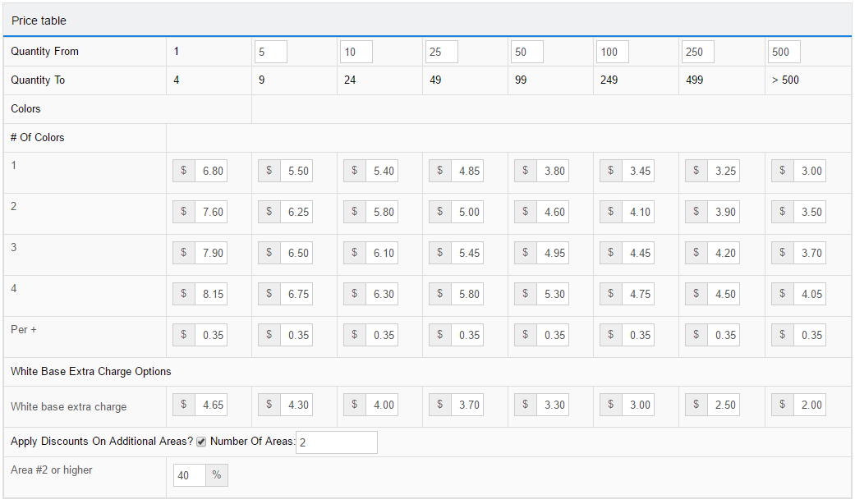This screenshot has height=504, width=855.
Task: Click the Quantity From 500 input box
Action: pos(784,52)
